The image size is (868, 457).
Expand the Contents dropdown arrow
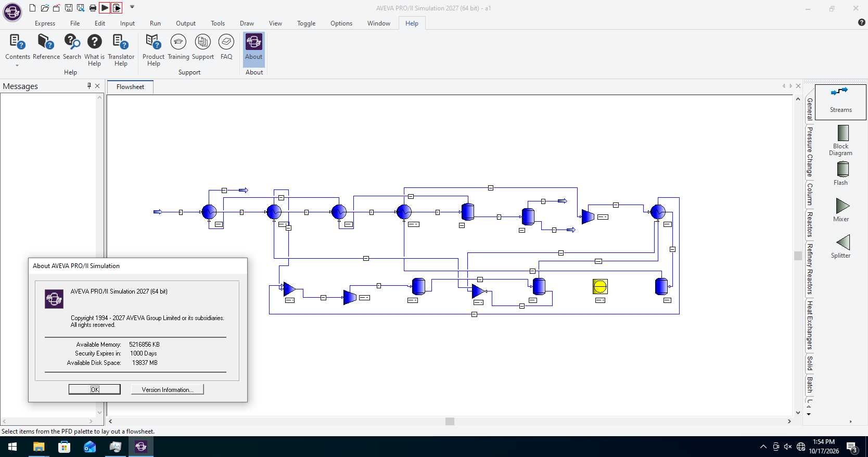point(17,66)
